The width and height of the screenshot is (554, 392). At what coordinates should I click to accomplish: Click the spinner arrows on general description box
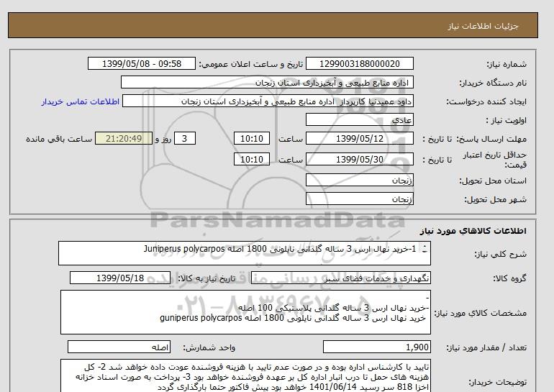424,249
